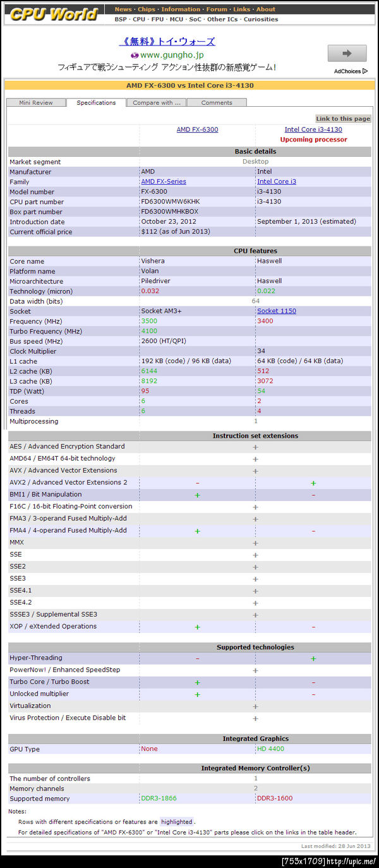This screenshot has width=379, height=868.
Task: Click the Socket AM3+ value
Action: pos(162,311)
